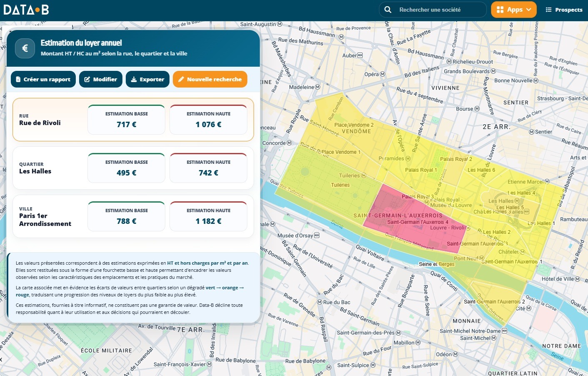This screenshot has width=588, height=376.
Task: Click the Bourse metro marker
Action: (x=477, y=109)
